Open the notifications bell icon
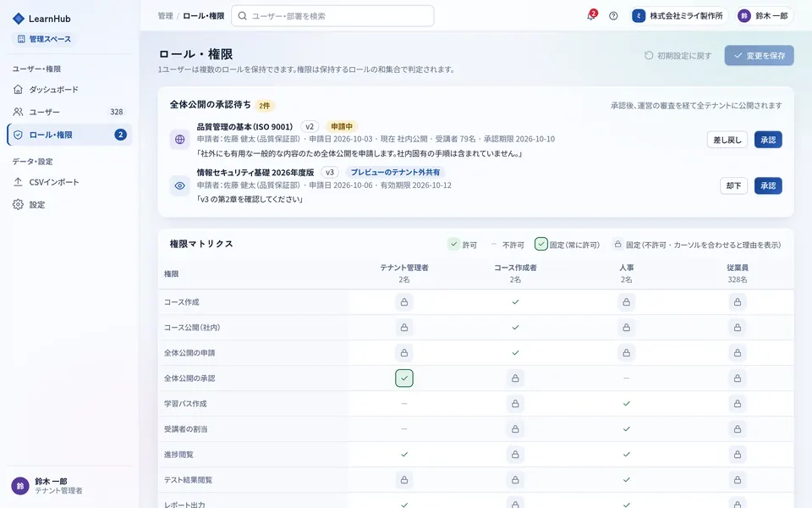 coord(591,16)
